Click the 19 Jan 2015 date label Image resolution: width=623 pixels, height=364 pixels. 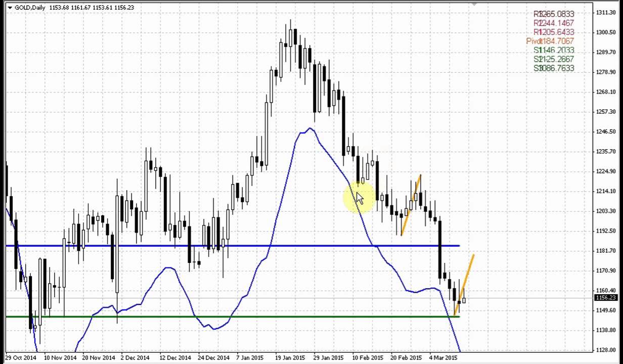click(x=290, y=358)
